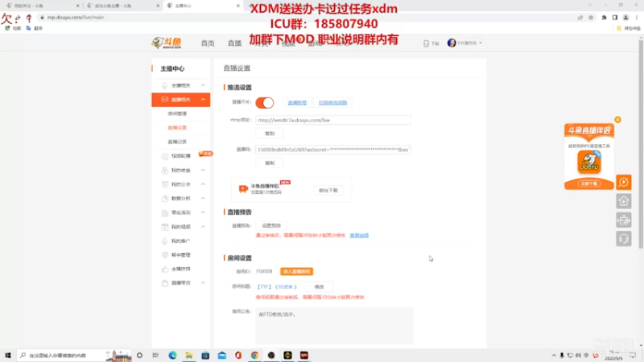Click the orange enter live room button
This screenshot has width=644, height=362.
296,272
